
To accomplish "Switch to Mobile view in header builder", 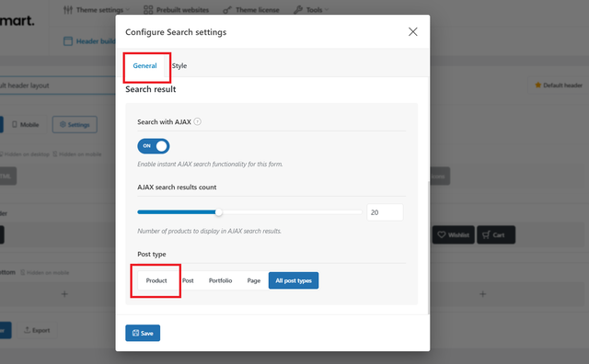I will pos(25,125).
